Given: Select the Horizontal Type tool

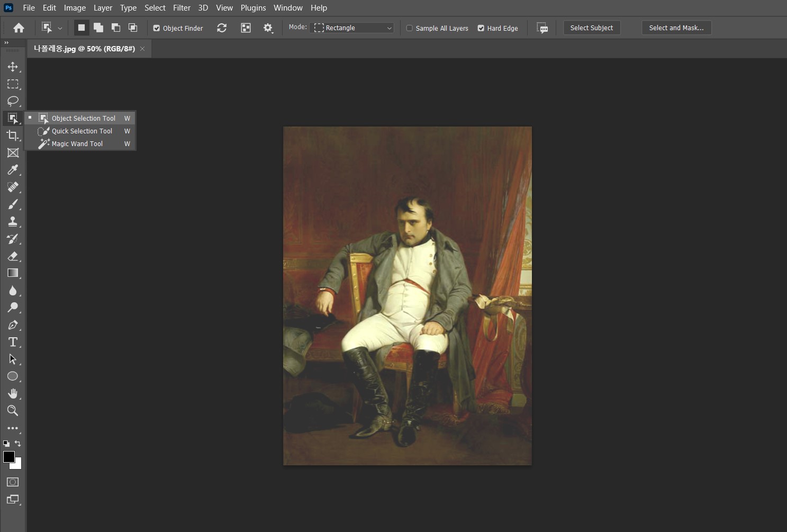Looking at the screenshot, I should coord(13,342).
